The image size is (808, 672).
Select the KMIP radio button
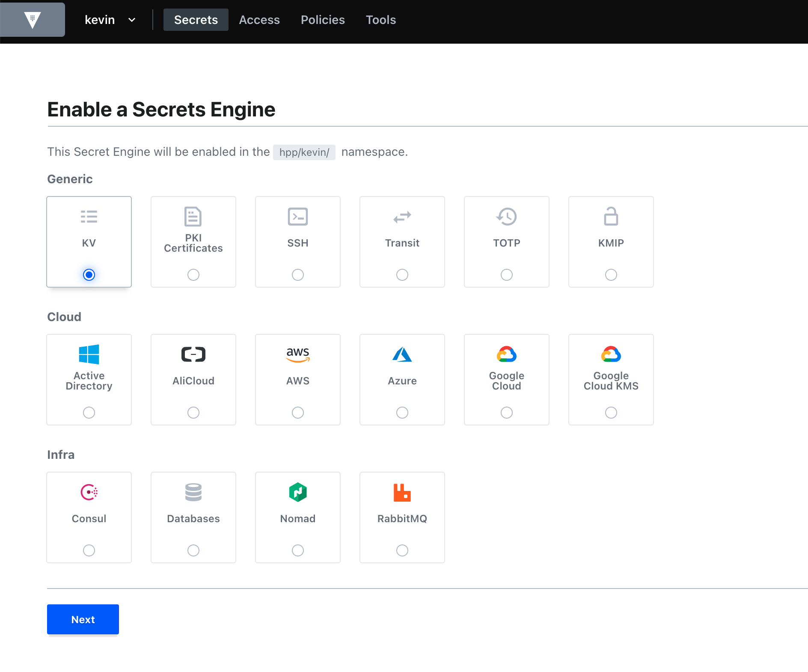611,275
